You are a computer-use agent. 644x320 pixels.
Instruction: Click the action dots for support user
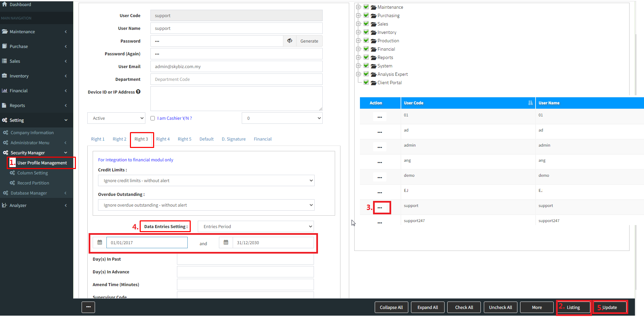click(x=380, y=208)
